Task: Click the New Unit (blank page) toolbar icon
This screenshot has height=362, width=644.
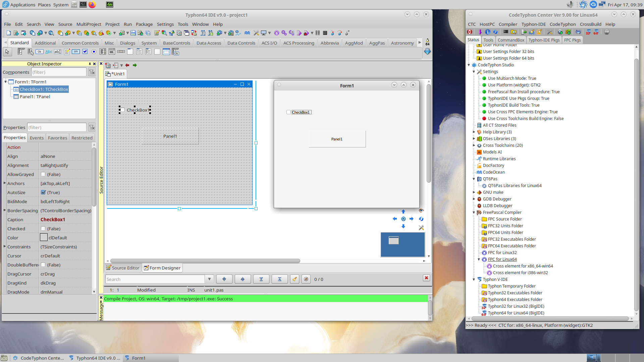Action: click(9, 33)
